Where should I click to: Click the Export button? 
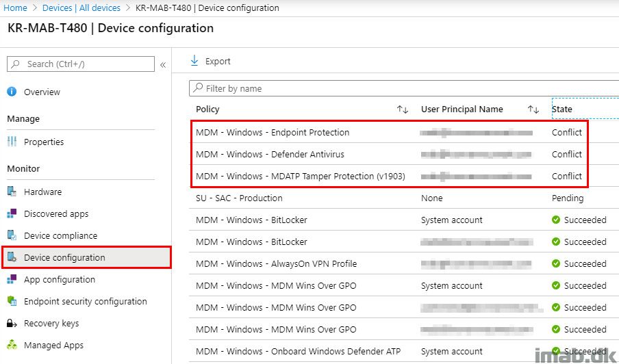(x=210, y=61)
